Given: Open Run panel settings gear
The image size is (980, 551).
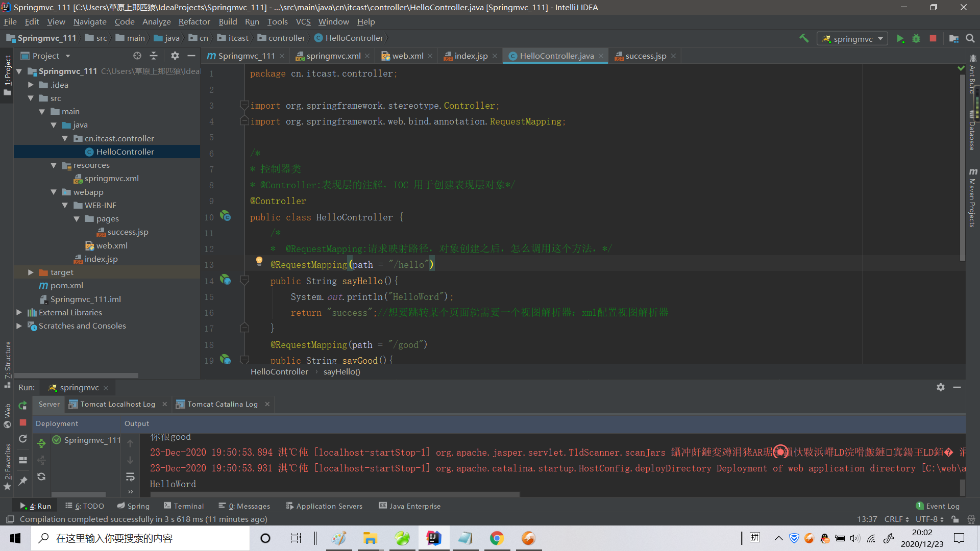Looking at the screenshot, I should pyautogui.click(x=941, y=387).
